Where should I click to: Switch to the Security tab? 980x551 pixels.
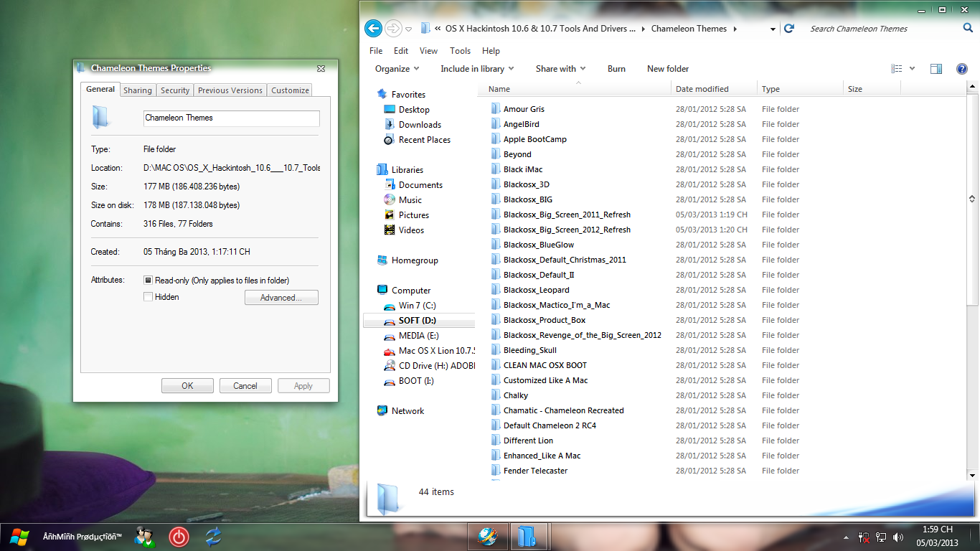click(175, 90)
